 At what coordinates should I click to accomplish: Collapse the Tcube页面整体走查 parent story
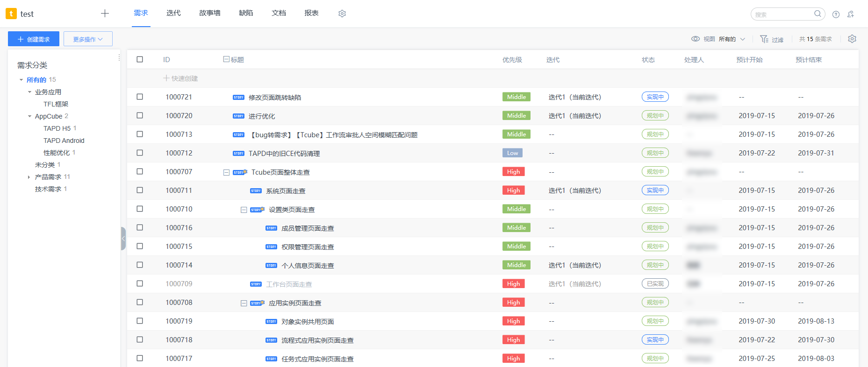pyautogui.click(x=226, y=172)
